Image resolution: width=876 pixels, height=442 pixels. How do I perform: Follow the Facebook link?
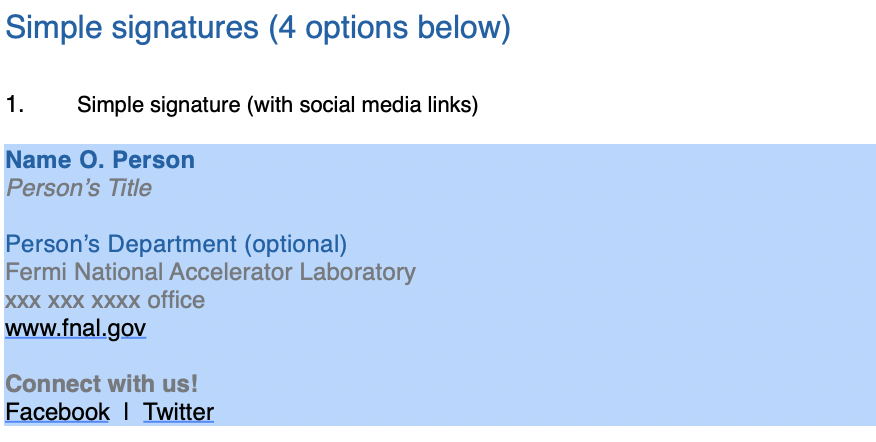point(58,412)
